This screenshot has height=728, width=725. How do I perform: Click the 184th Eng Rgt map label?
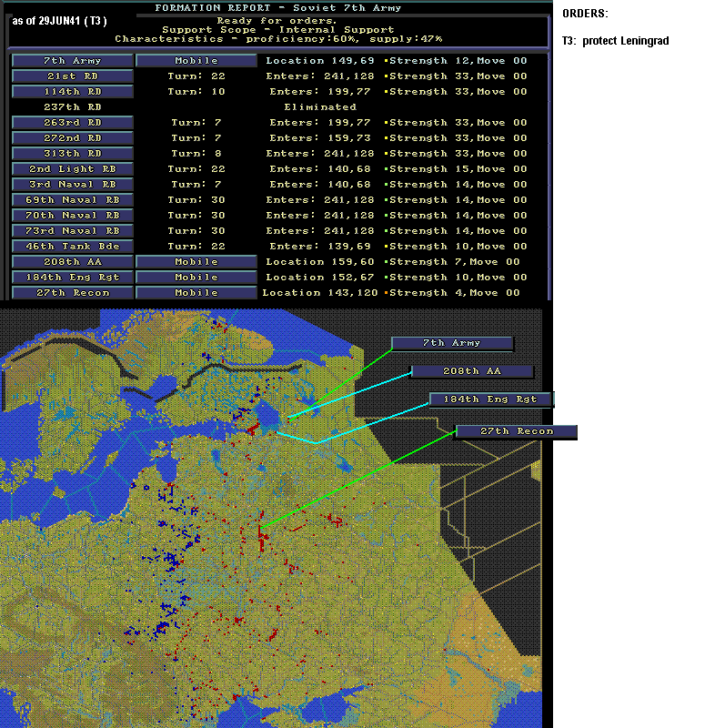[490, 399]
